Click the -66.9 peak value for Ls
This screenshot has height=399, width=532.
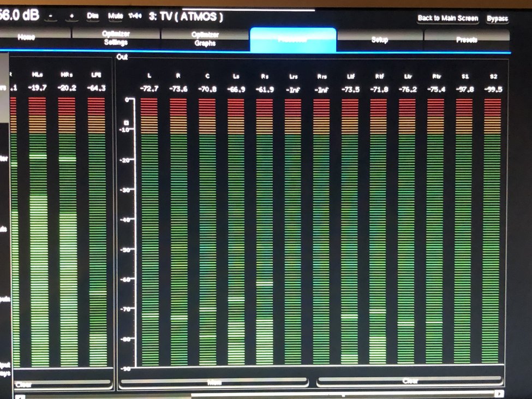tap(236, 89)
